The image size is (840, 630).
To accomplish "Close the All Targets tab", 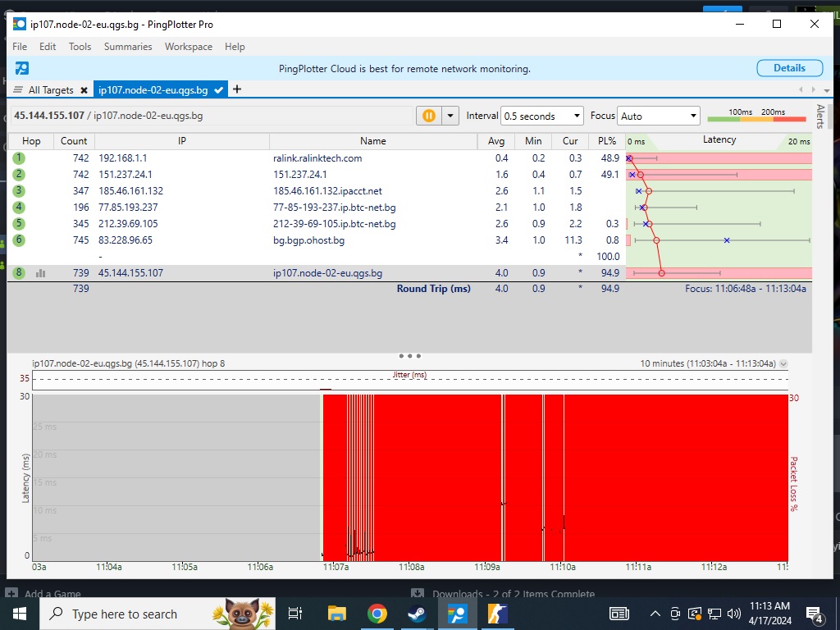I will (x=84, y=90).
